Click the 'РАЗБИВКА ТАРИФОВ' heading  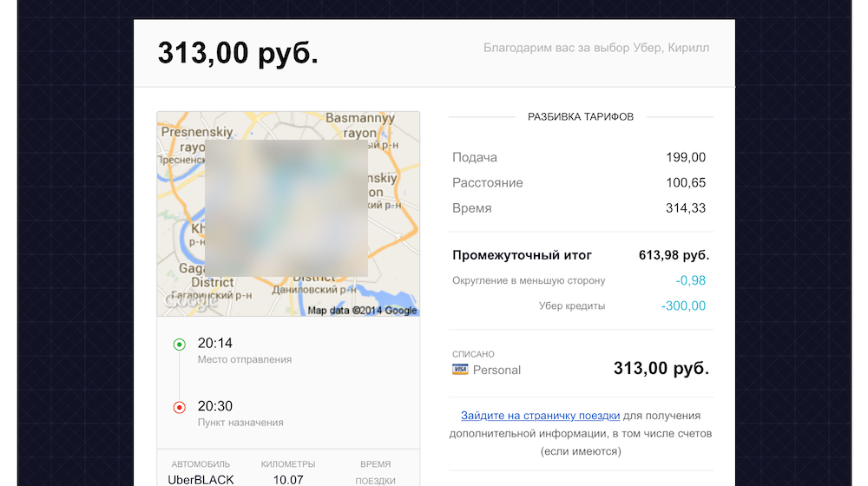(581, 117)
